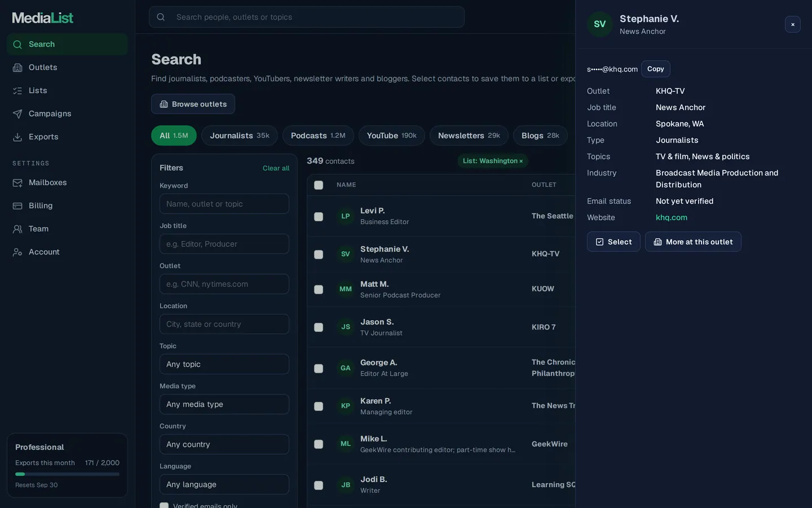Screen dimensions: 812x508
Task: Copy the contact's email address
Action: pyautogui.click(x=656, y=69)
